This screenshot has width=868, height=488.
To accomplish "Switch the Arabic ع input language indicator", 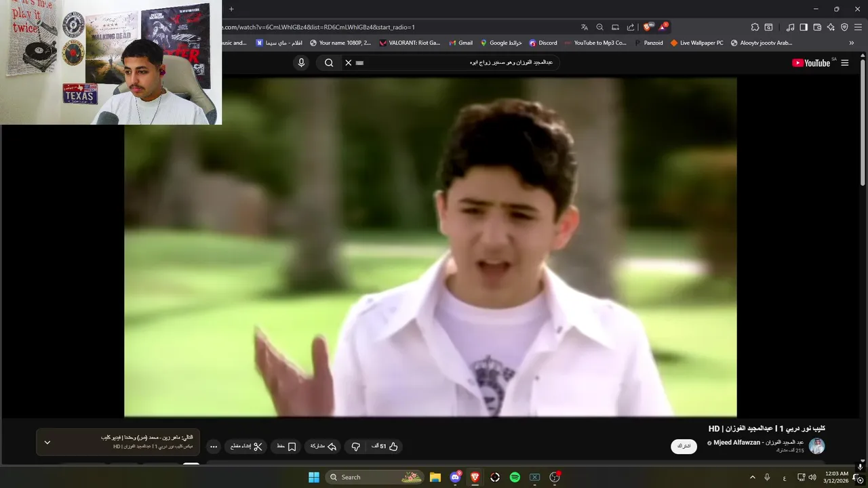I will [x=785, y=477].
